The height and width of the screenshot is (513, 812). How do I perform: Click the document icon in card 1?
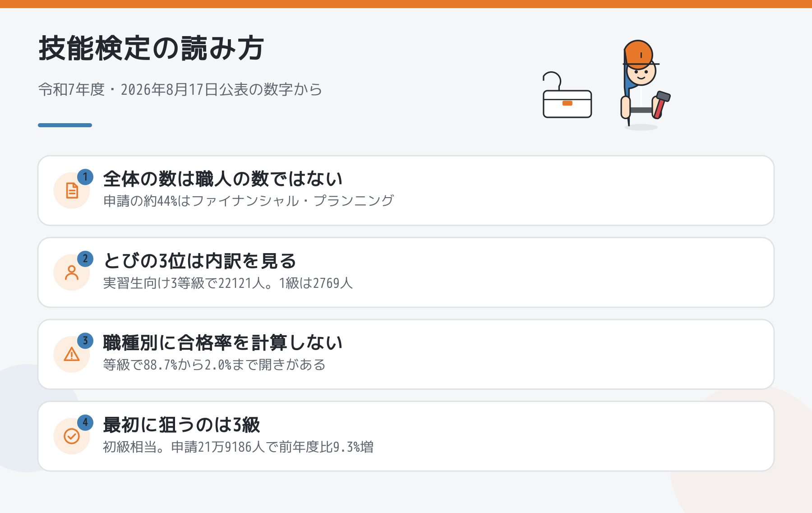[x=72, y=190]
